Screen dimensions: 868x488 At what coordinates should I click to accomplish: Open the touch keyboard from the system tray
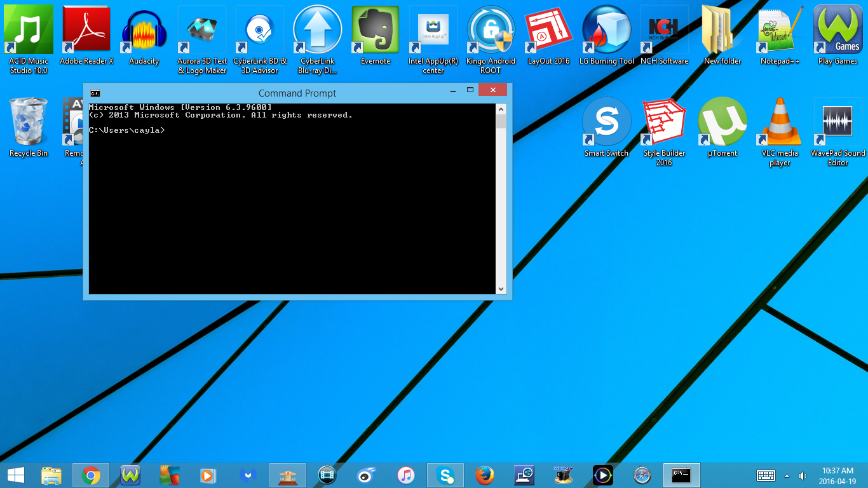coord(766,475)
